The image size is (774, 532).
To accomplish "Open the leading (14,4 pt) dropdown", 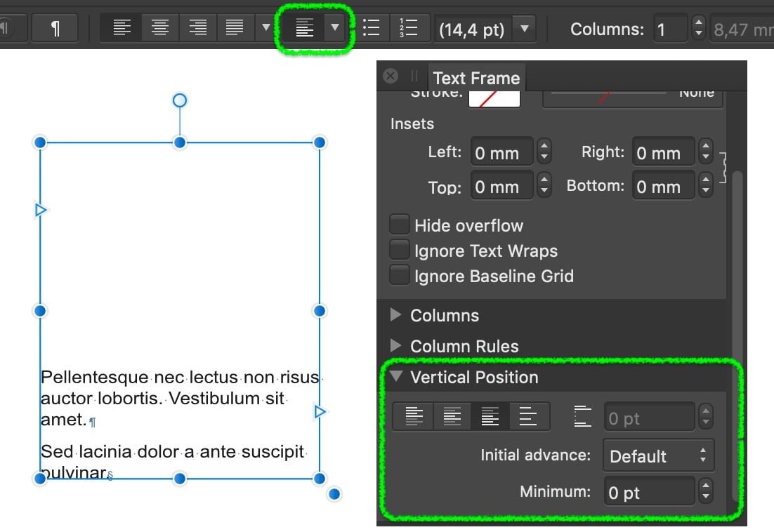I will point(524,28).
